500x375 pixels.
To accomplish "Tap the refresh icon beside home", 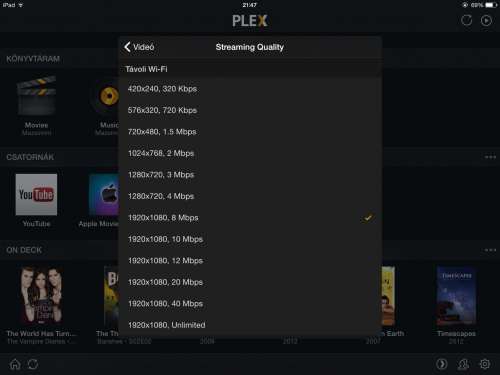I will click(x=33, y=364).
